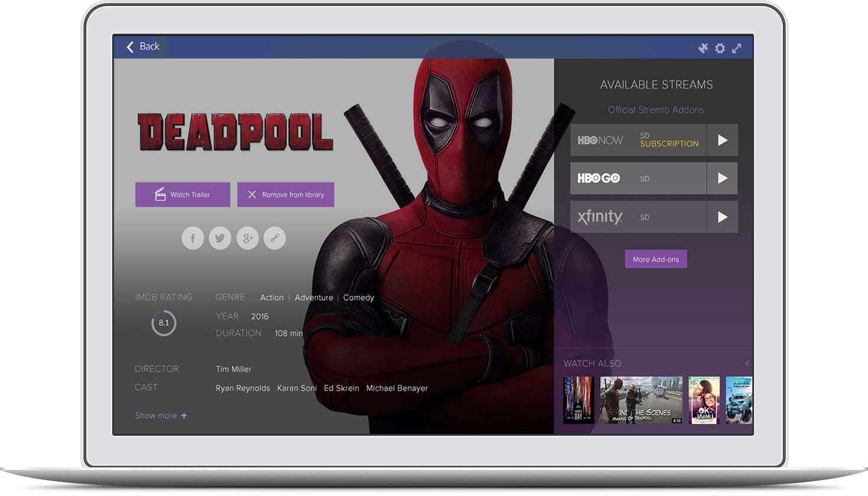Click the AVAILABLE STREAMS heading
868x496 pixels.
(x=657, y=85)
